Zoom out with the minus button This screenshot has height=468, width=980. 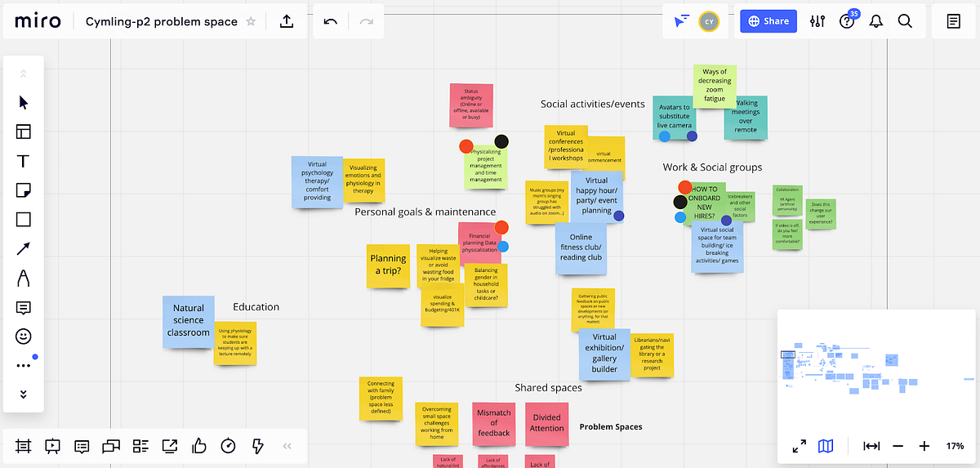point(898,446)
